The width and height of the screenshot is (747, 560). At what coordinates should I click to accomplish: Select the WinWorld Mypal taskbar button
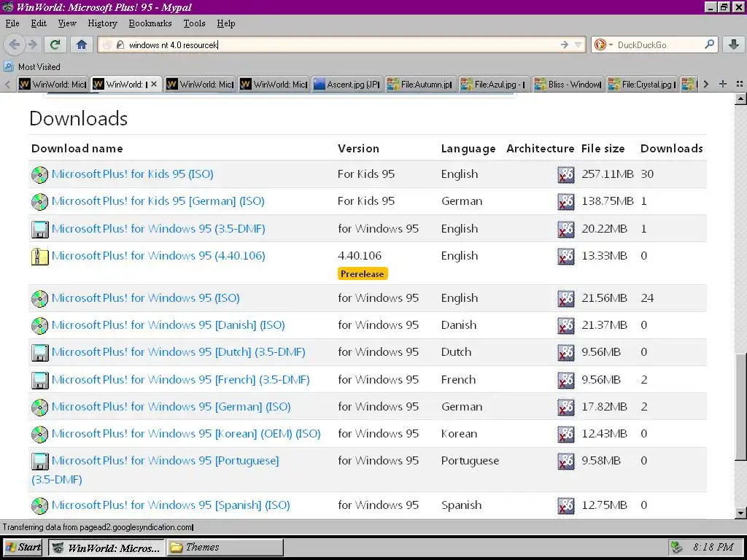pos(107,547)
